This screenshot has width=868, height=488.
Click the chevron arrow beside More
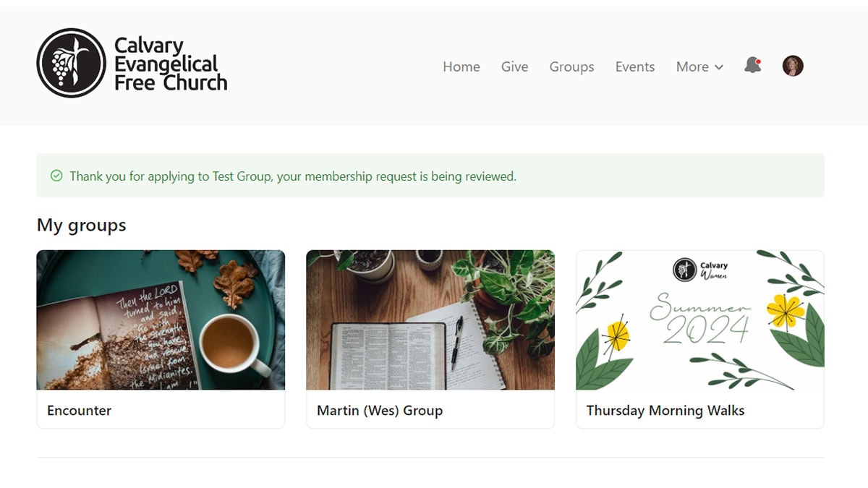719,67
